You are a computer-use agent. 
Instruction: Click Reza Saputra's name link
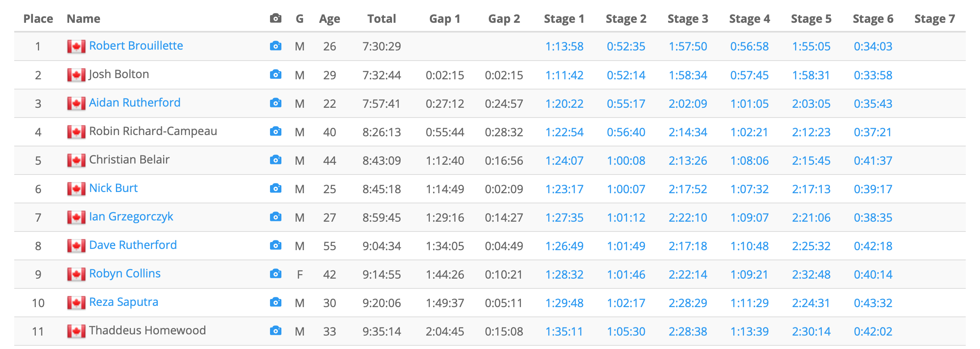[124, 302]
